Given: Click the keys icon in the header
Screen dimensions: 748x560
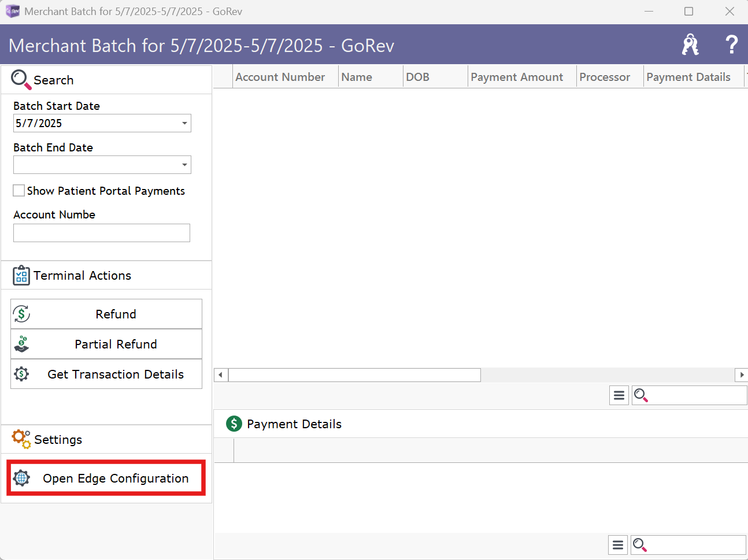Looking at the screenshot, I should tap(690, 44).
